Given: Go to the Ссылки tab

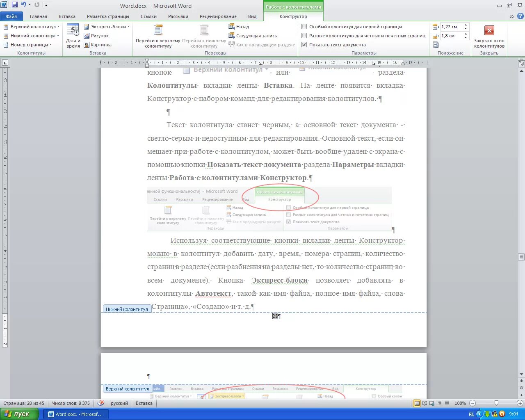Looking at the screenshot, I should [x=148, y=16].
